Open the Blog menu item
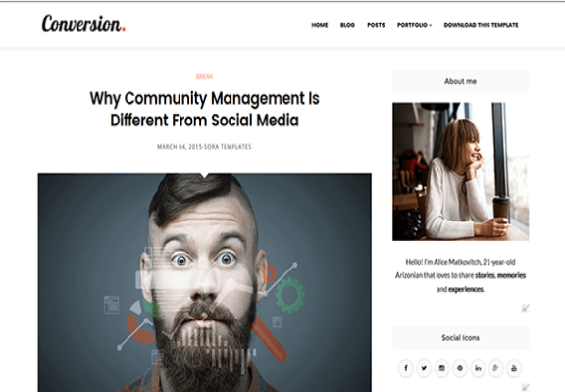Image resolution: width=565 pixels, height=392 pixels. pos(347,25)
